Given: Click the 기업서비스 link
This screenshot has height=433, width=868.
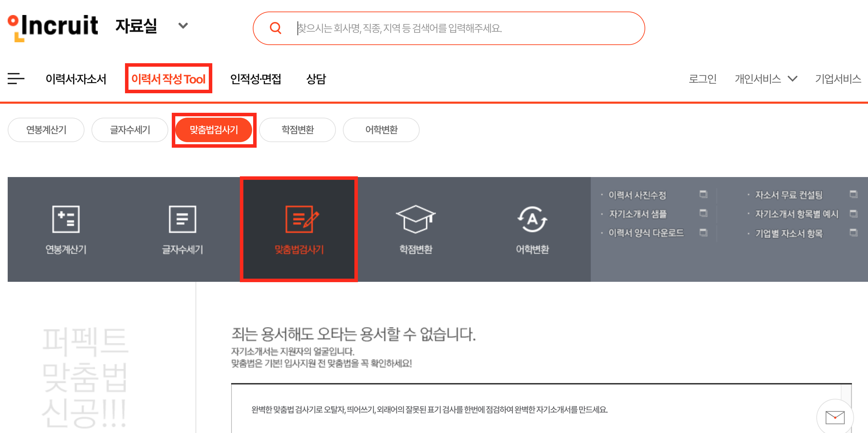Looking at the screenshot, I should 838,79.
